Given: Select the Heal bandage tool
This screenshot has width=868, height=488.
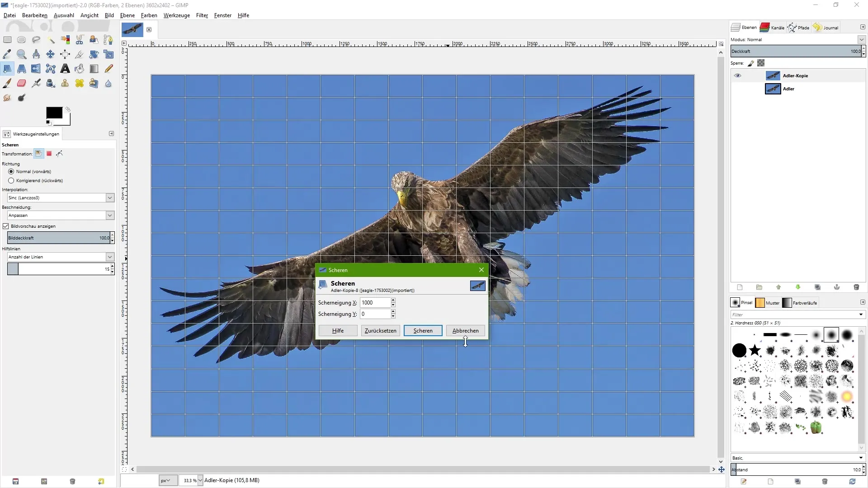Looking at the screenshot, I should point(80,83).
